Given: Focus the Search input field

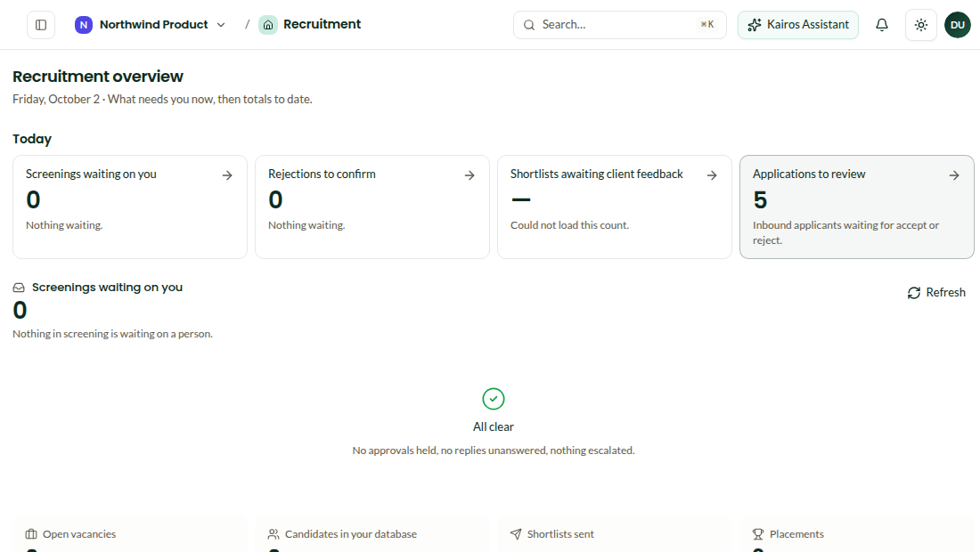Looking at the screenshot, I should [x=619, y=25].
